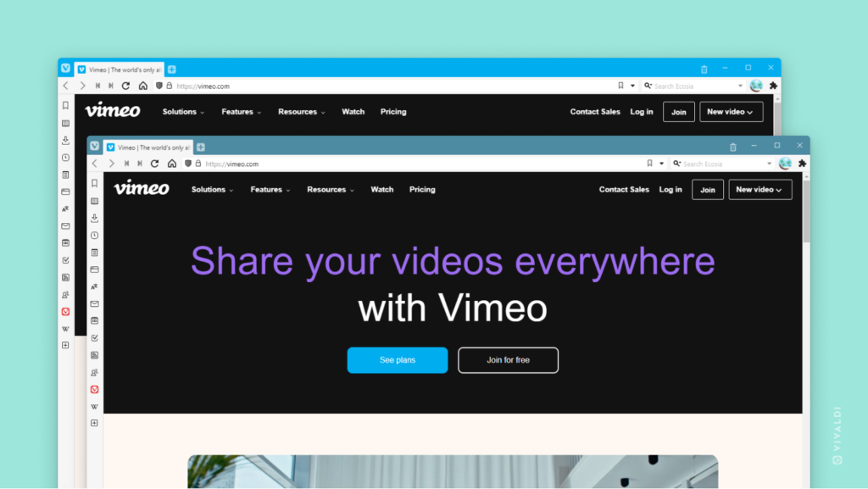
Task: Click Reload button in back window toolbar
Action: click(125, 86)
